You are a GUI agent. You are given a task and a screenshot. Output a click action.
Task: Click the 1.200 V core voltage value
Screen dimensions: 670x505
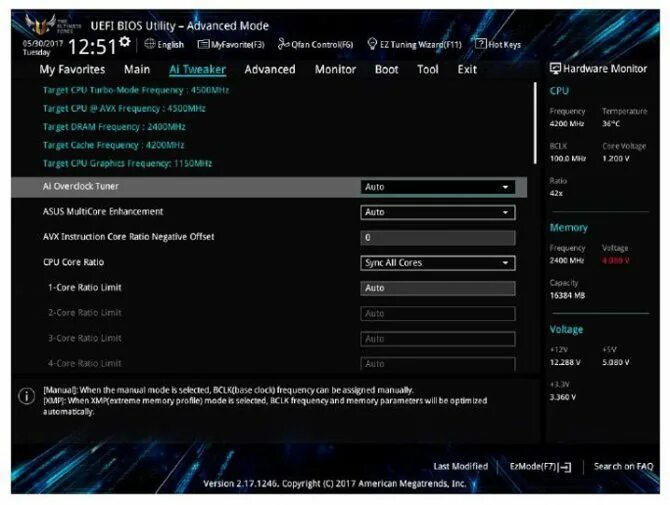(616, 159)
